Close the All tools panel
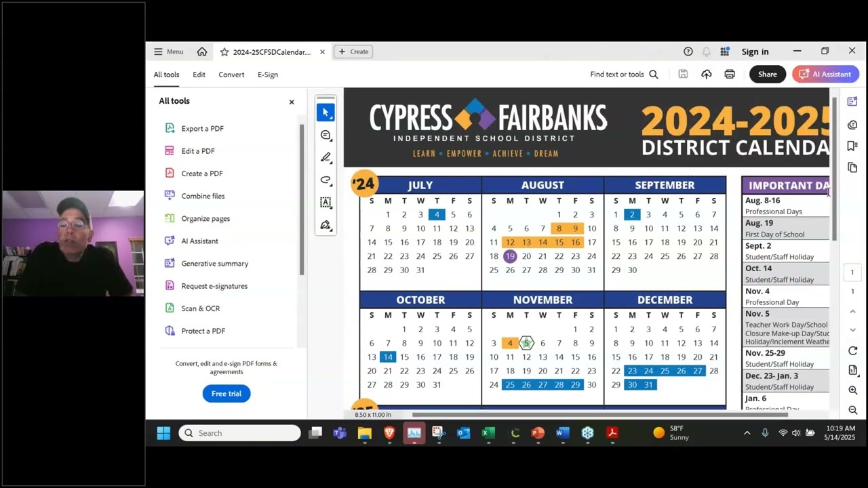868x488 pixels. pos(292,102)
